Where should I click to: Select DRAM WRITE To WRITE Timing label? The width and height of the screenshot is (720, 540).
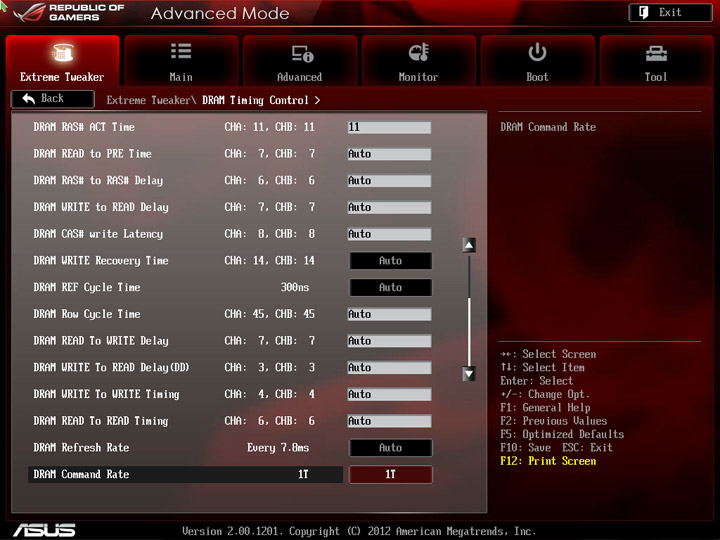pos(107,394)
